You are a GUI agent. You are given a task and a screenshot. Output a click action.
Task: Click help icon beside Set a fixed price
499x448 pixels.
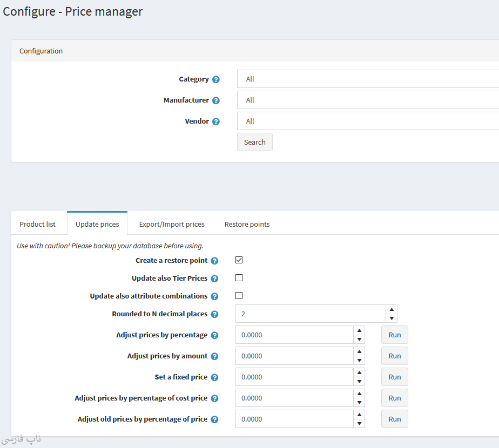point(214,377)
